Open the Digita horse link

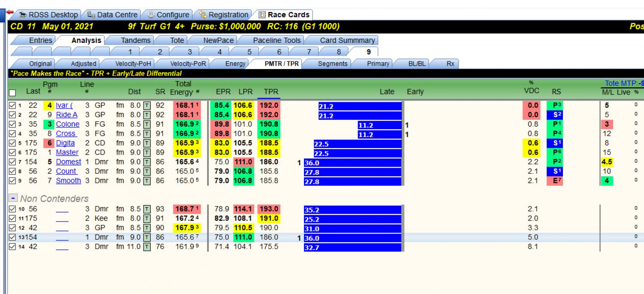[65, 143]
